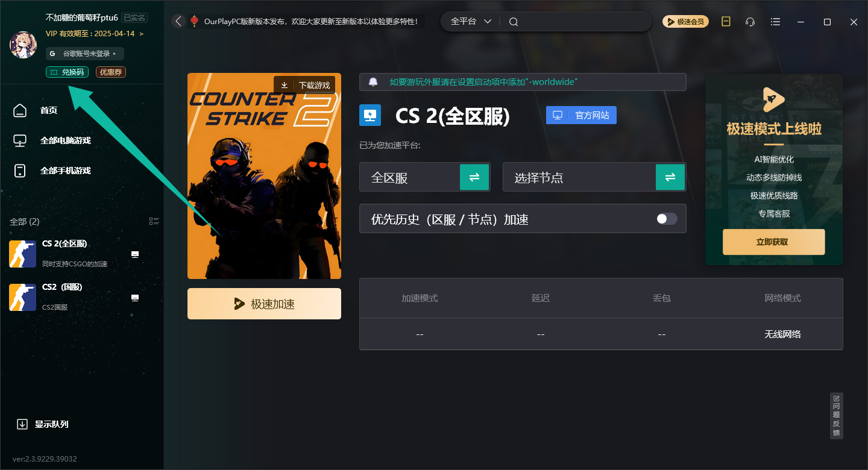Click 专属客服 text in promo card
The height and width of the screenshot is (470, 868).
(774, 214)
